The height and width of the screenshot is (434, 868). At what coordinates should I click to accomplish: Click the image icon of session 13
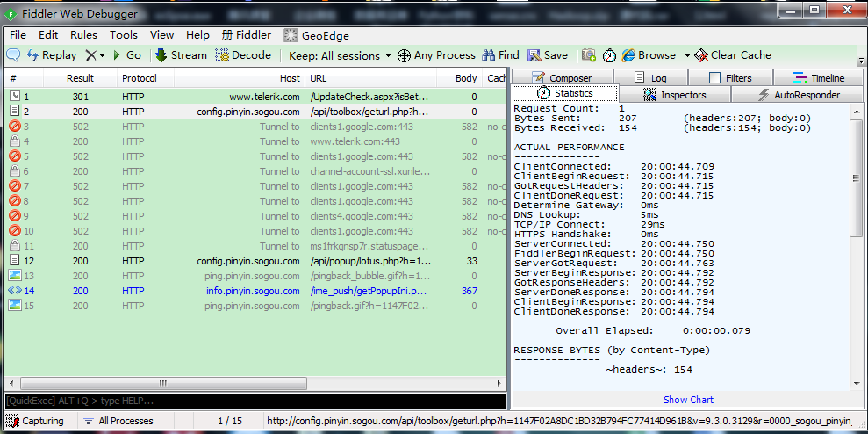coord(15,276)
